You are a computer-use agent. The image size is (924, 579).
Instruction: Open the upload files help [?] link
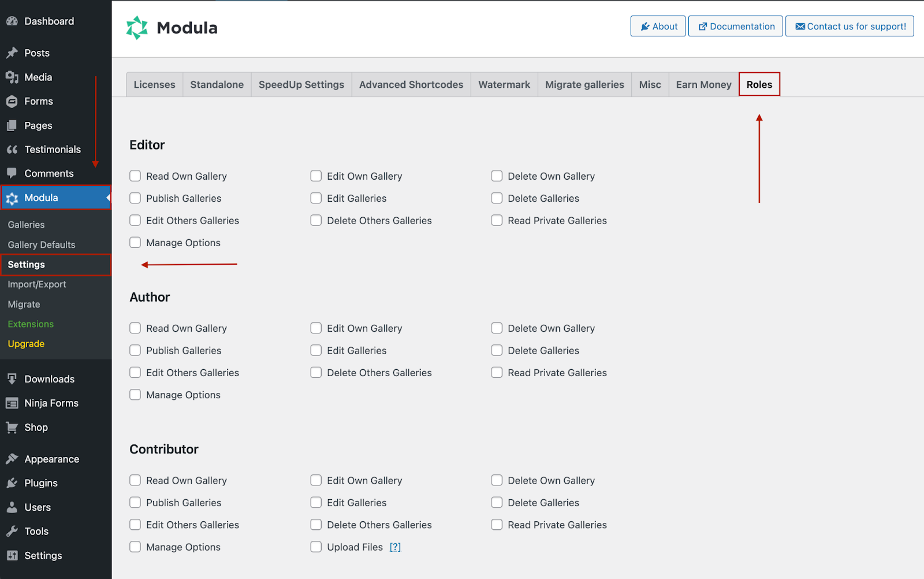click(x=395, y=547)
